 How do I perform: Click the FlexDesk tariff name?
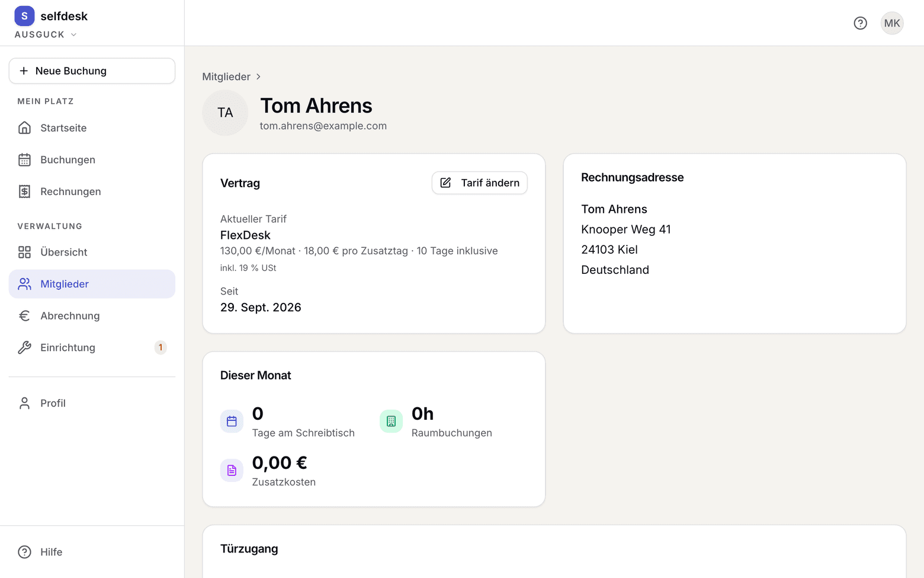click(245, 235)
